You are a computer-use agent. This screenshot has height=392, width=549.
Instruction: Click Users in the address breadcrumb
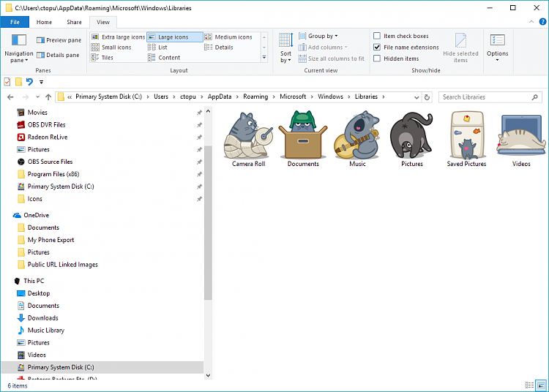tap(161, 97)
